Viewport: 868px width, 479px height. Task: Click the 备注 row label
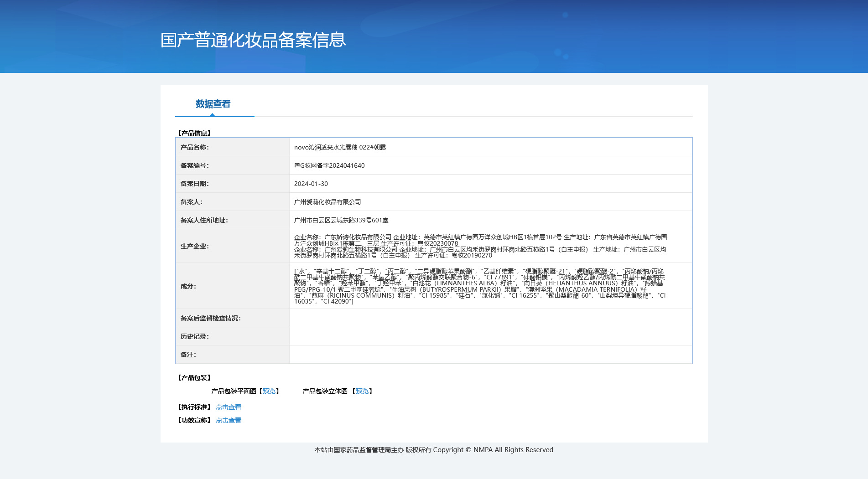(x=188, y=355)
